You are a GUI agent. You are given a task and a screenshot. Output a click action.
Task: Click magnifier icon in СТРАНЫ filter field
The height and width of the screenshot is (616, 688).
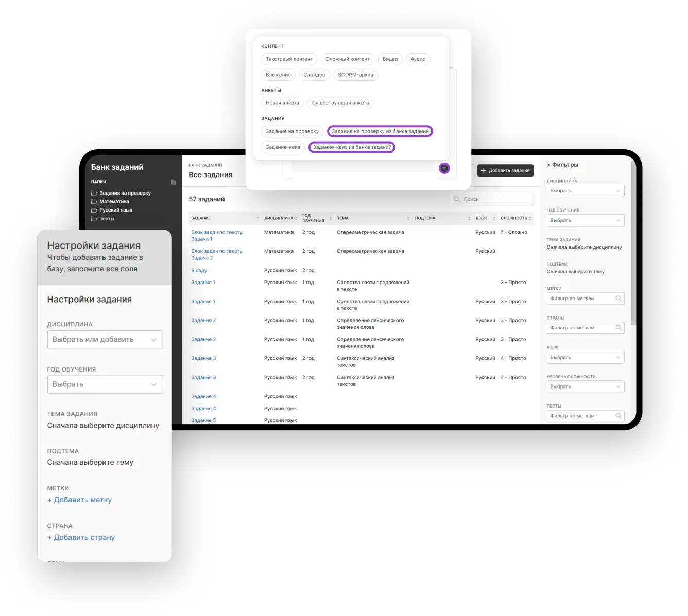pos(618,328)
